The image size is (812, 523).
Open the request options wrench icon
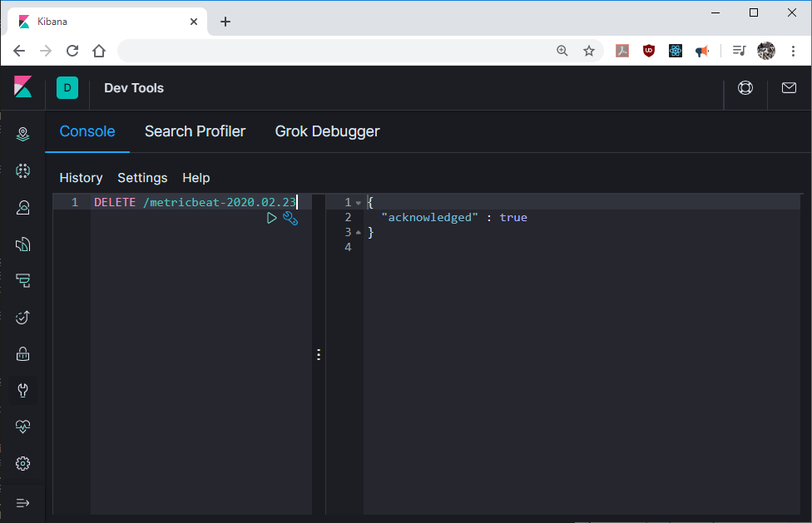(290, 218)
